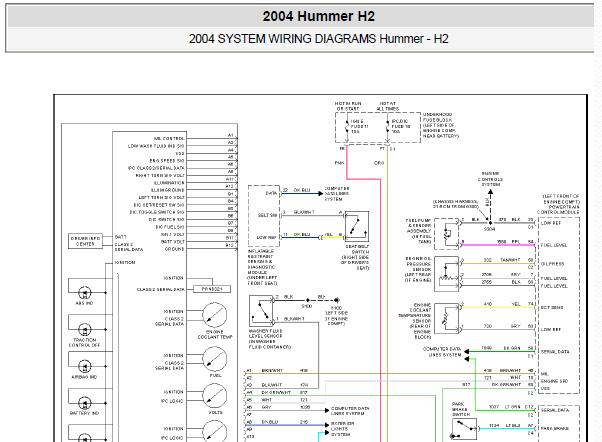
Task: Click the 'SEAT BELT SWITCH' description text
Action: [355, 257]
